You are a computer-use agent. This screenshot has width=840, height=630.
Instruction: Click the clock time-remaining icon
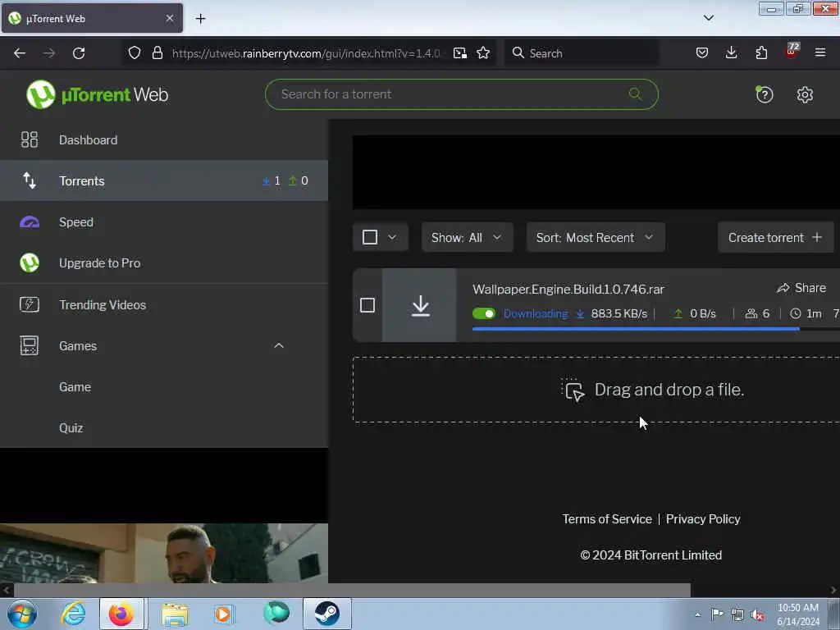[796, 313]
